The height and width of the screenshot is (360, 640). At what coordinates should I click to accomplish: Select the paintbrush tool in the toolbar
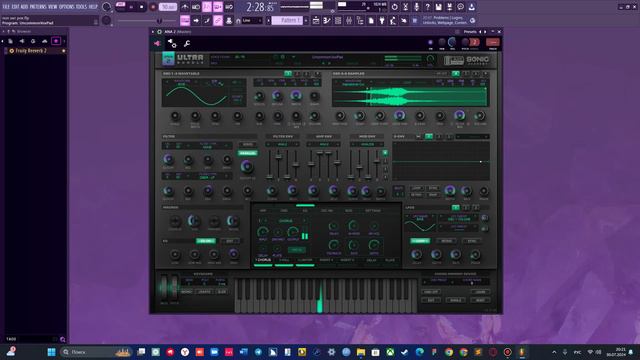point(207,20)
